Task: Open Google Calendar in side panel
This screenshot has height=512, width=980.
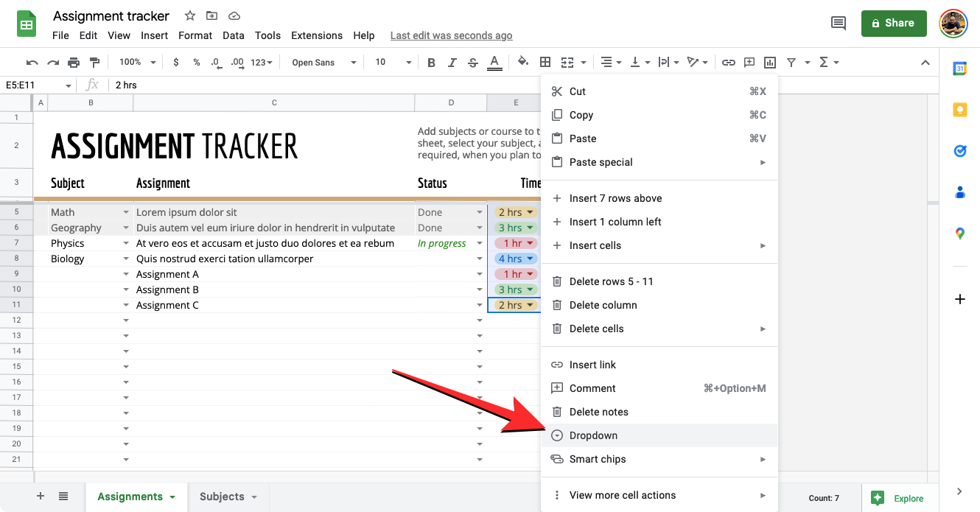Action: [x=959, y=69]
